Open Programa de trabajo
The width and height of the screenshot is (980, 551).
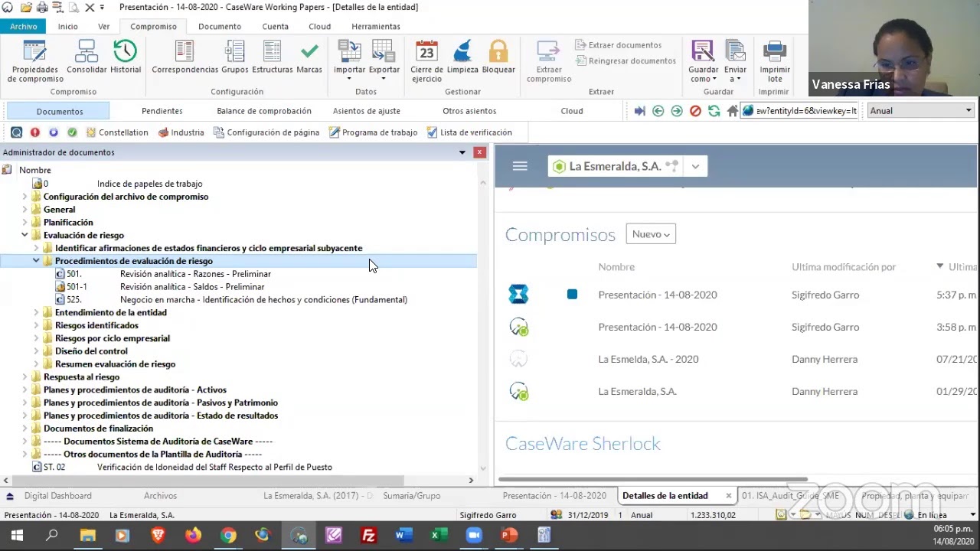pyautogui.click(x=373, y=132)
